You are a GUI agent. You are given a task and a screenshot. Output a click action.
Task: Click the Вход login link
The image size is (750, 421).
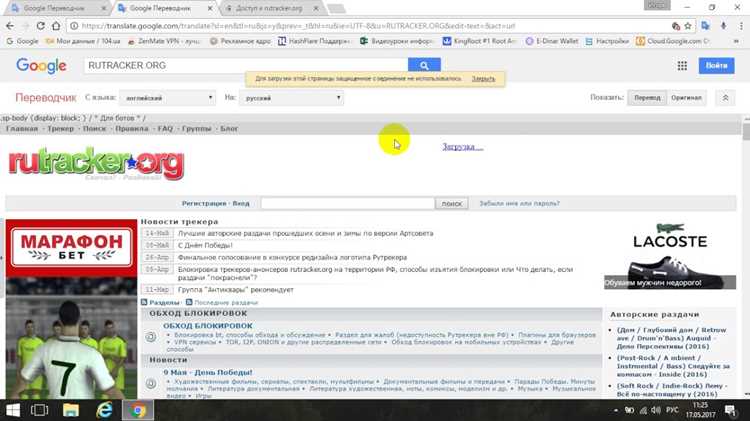pos(241,203)
